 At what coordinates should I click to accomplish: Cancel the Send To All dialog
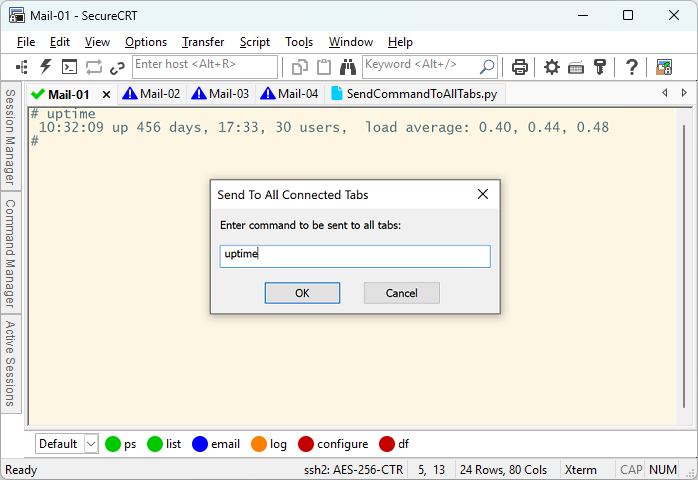click(401, 293)
